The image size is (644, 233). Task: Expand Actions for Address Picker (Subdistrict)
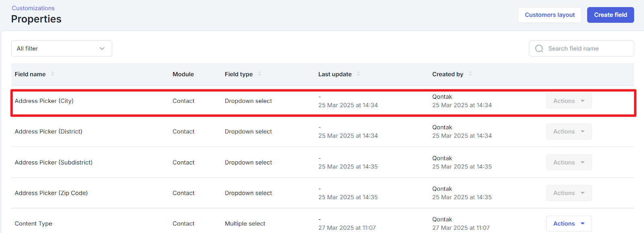569,162
